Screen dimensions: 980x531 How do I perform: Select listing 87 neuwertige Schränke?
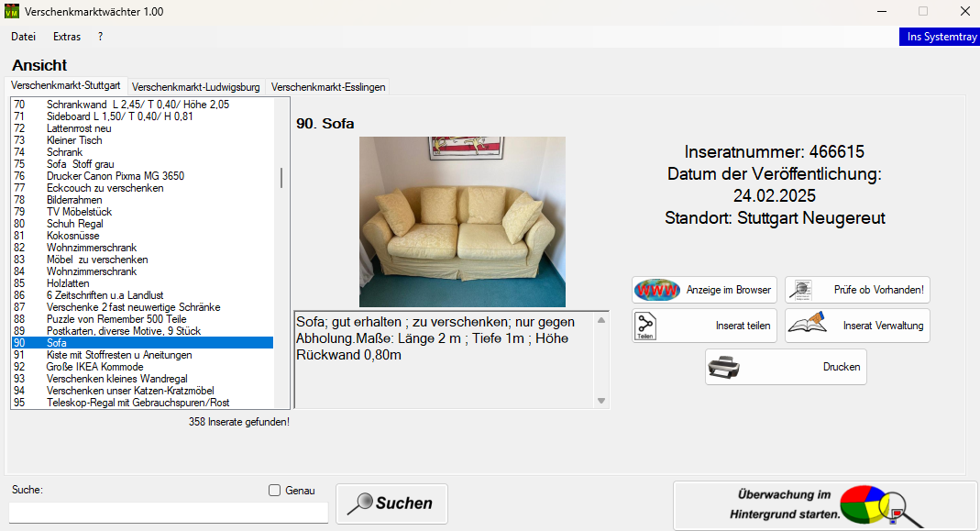(142, 306)
